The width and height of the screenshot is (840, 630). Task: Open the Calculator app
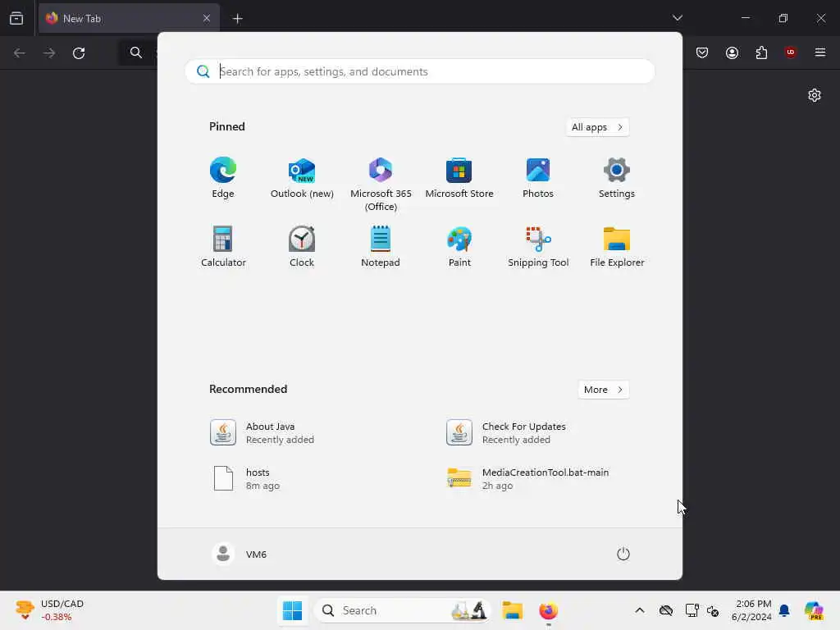tap(223, 246)
